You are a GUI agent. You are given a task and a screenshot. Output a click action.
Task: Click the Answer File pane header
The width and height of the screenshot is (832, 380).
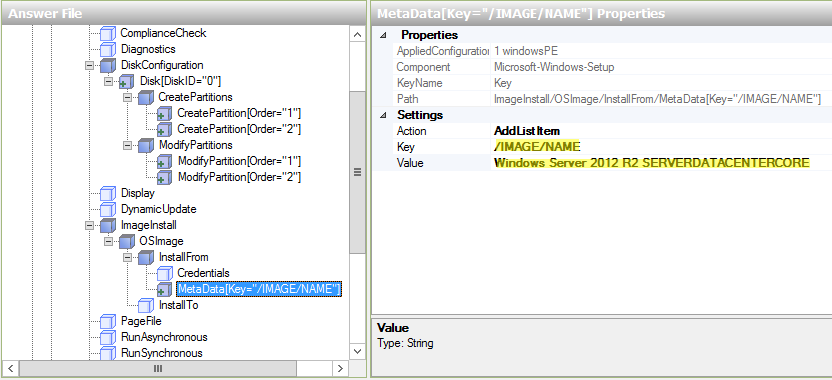click(184, 13)
